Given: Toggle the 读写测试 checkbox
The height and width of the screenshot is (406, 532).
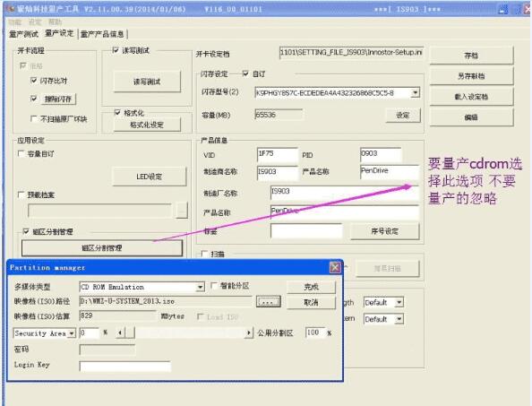Looking at the screenshot, I should (116, 50).
